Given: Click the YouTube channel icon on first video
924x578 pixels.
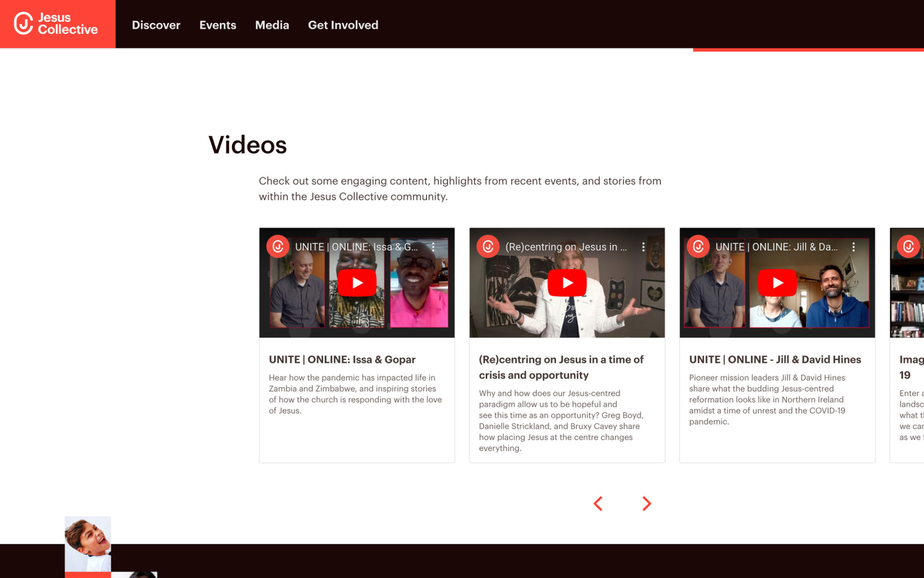Looking at the screenshot, I should click(x=277, y=244).
